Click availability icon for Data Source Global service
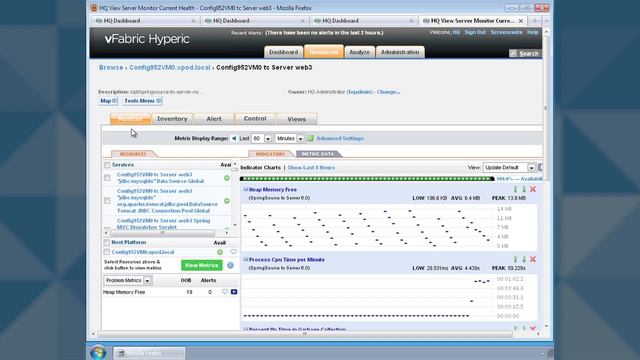The width and height of the screenshot is (640, 360). 227,178
